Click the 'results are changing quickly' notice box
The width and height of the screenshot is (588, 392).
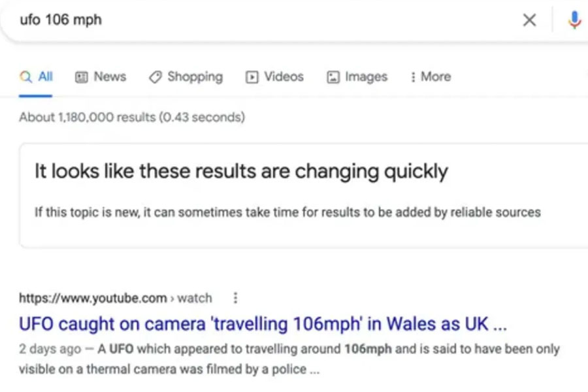tap(304, 195)
